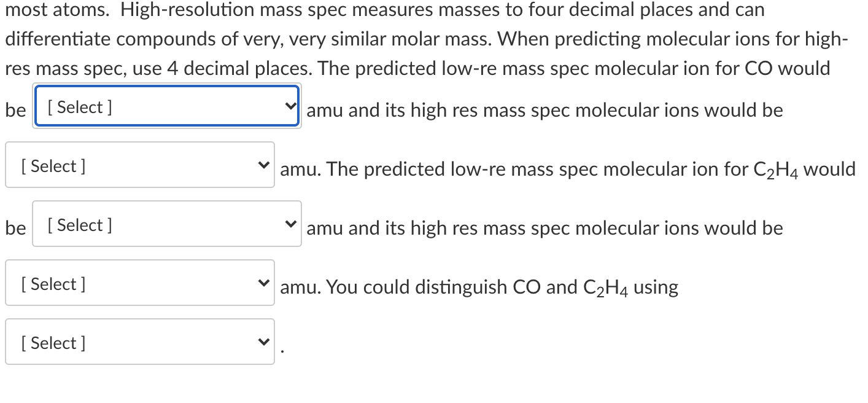Viewport: 868px width, 403px height.
Task: Click the chevron on the first Select menu
Action: coord(290,106)
